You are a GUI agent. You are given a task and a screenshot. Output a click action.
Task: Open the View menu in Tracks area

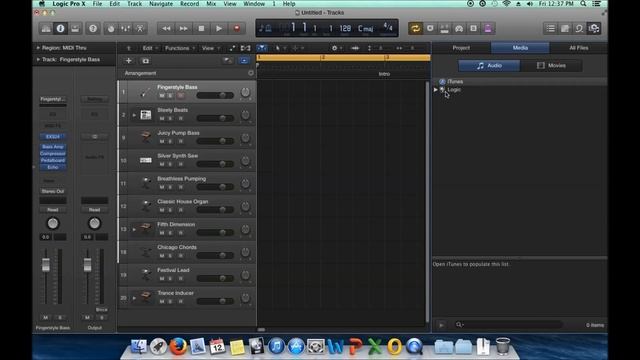point(210,48)
